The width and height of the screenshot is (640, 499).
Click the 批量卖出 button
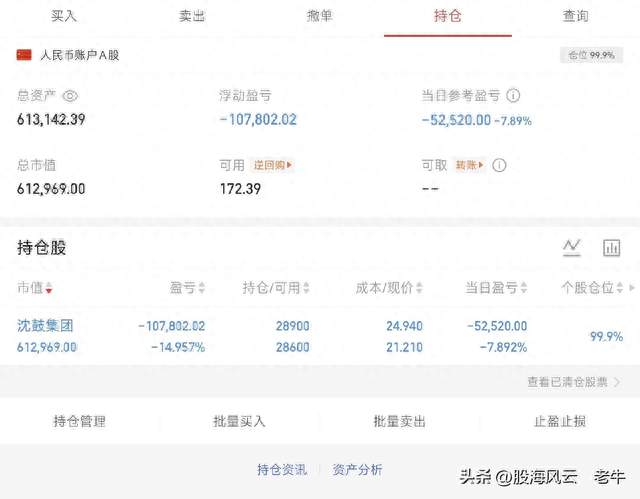click(x=400, y=421)
